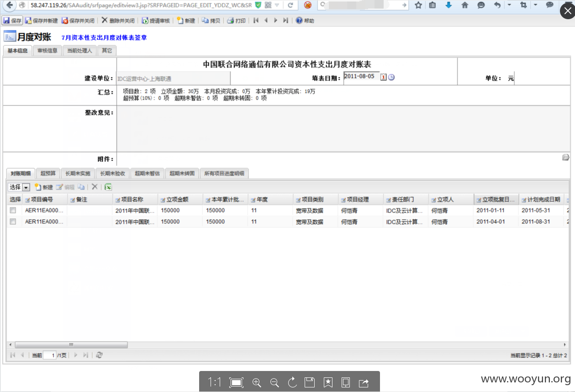Click the clock icon beside 填表日期
The image size is (575, 392).
point(391,77)
